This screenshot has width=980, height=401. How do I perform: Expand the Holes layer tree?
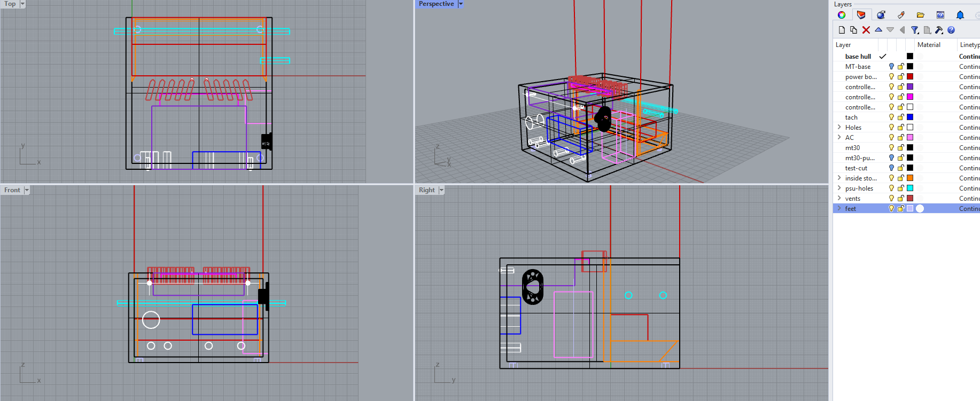[839, 128]
